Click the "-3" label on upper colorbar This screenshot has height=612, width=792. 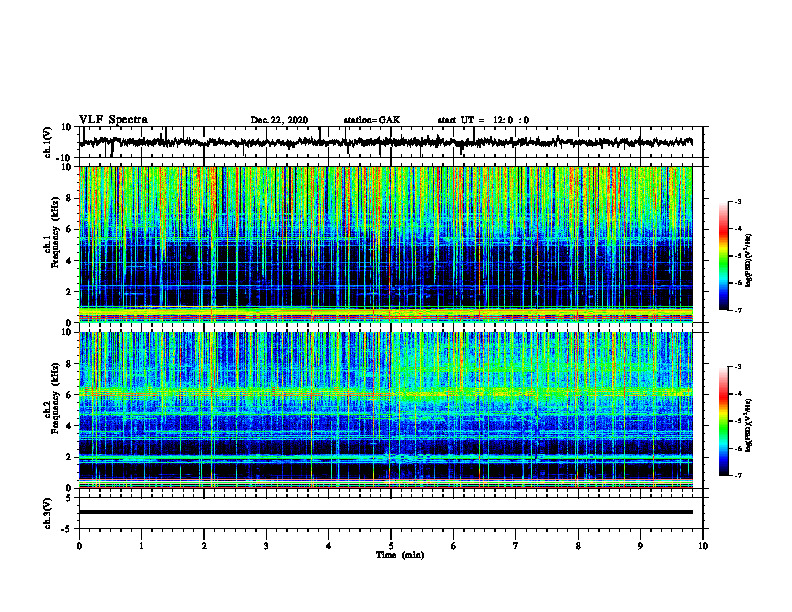(737, 202)
